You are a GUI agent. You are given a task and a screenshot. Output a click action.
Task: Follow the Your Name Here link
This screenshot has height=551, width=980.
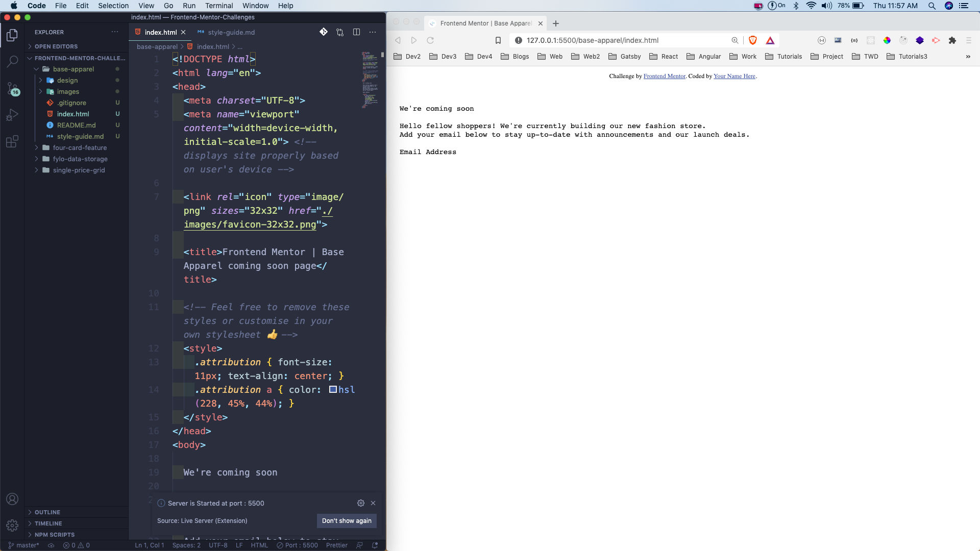[x=734, y=76]
